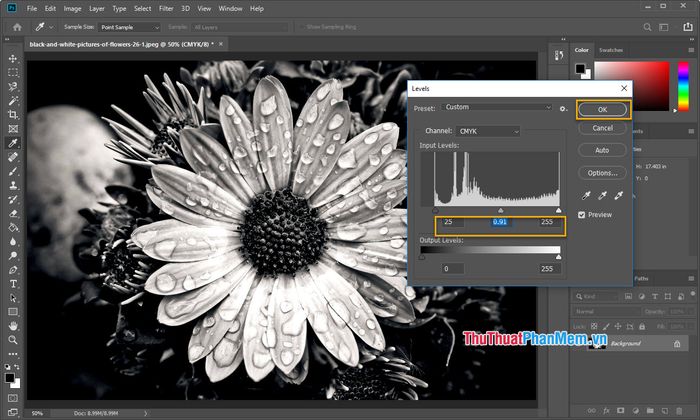Viewport: 700px width, 420px height.
Task: Toggle lock transparent pixels in Layers
Action: coord(594,326)
